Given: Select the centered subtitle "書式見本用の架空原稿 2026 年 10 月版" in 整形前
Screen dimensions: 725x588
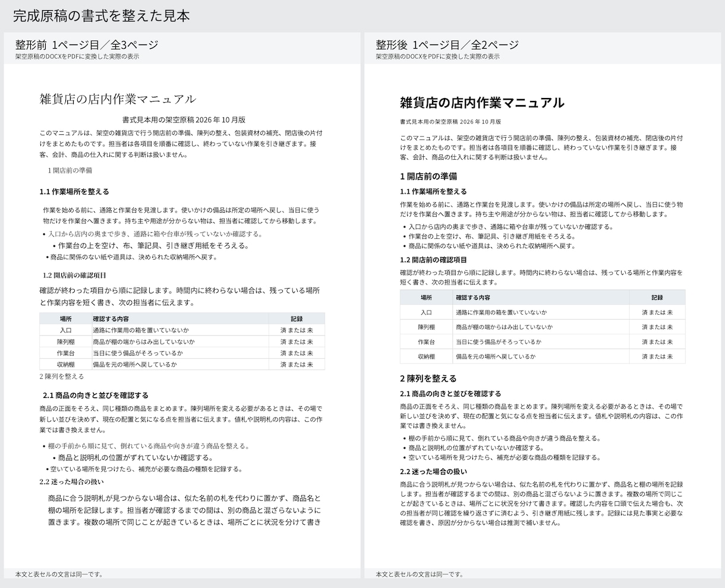Looking at the screenshot, I should (184, 119).
